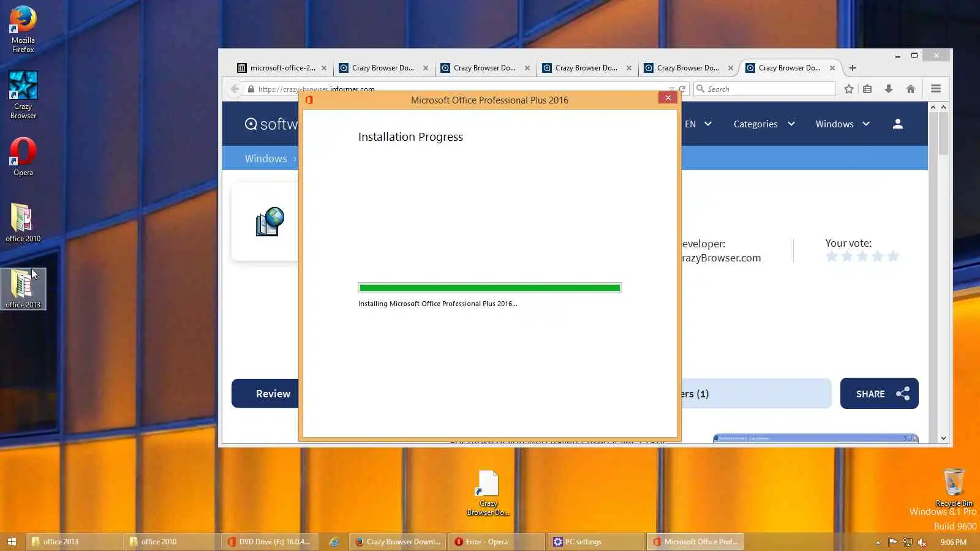Select the Opera desktop shortcut
The height and width of the screenshot is (551, 980).
23,157
